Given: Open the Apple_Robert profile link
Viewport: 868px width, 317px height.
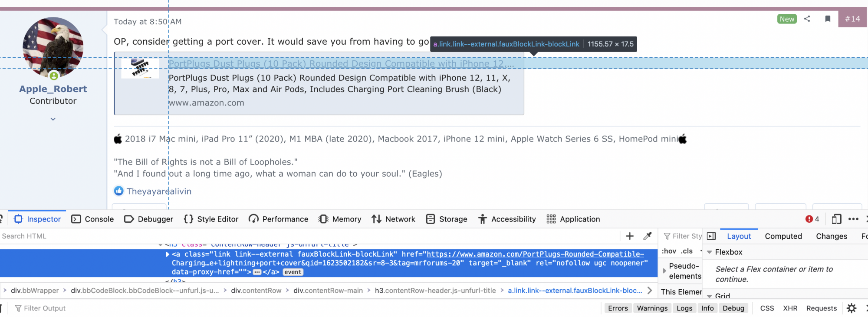Looking at the screenshot, I should click(x=53, y=89).
